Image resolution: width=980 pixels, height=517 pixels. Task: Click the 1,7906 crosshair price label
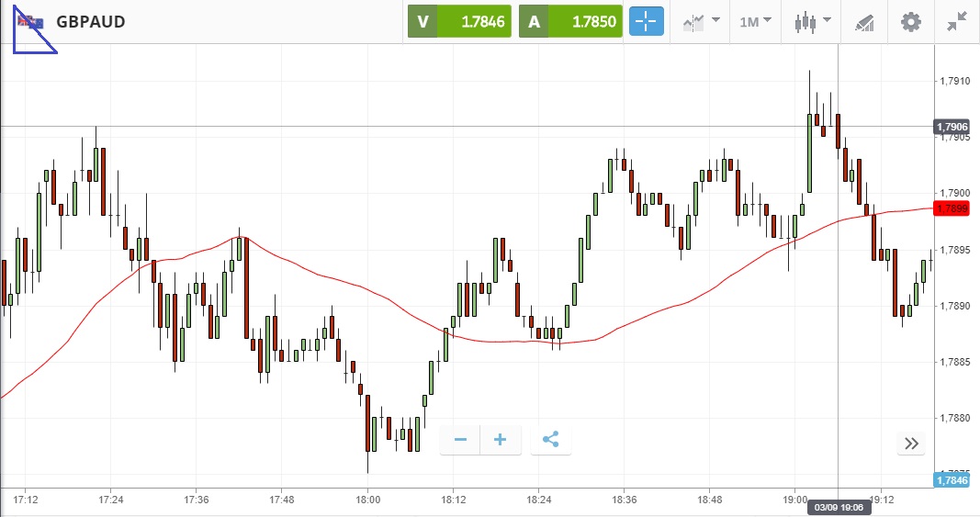coord(951,127)
